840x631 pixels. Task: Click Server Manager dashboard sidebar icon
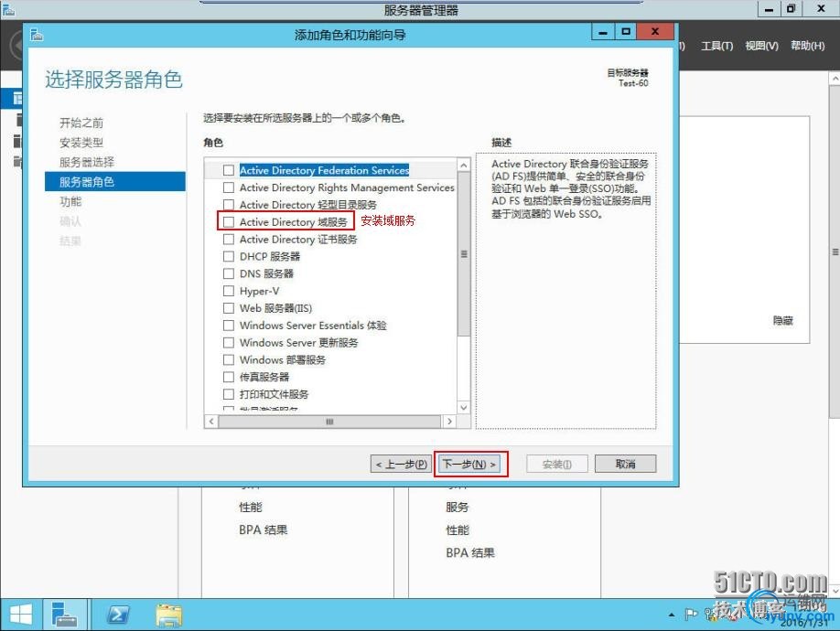pos(17,99)
